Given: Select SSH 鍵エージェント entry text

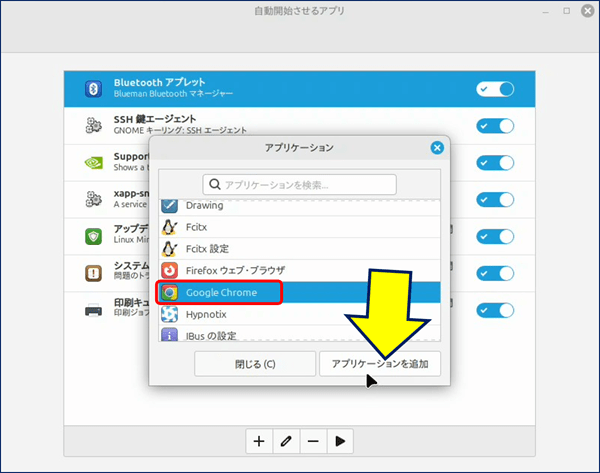Looking at the screenshot, I should pyautogui.click(x=155, y=119).
